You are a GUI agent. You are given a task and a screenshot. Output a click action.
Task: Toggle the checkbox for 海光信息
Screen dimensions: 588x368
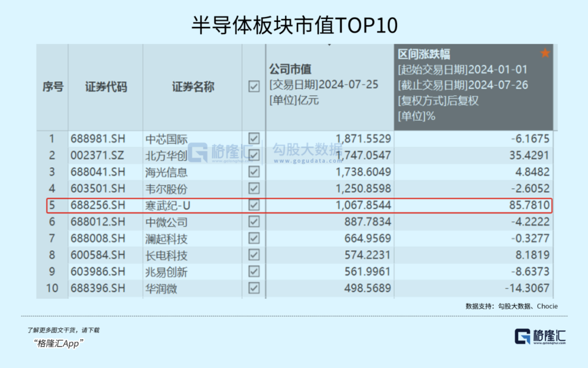coord(254,172)
